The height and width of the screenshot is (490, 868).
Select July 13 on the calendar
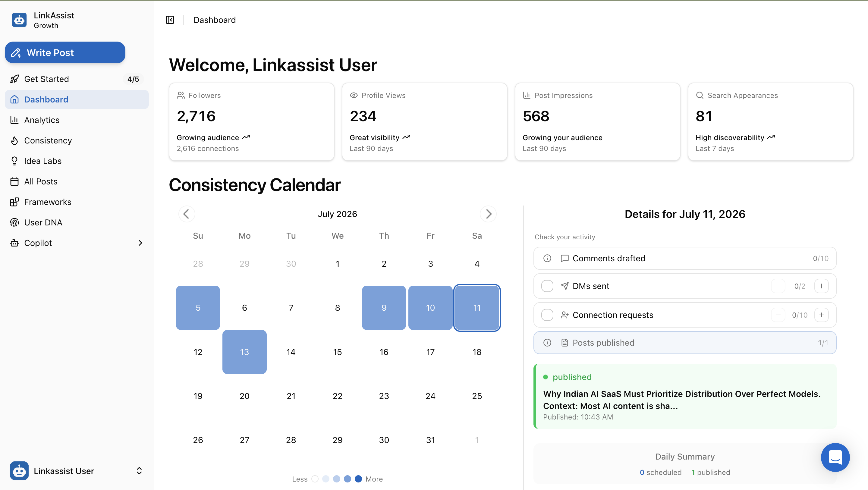tap(244, 352)
